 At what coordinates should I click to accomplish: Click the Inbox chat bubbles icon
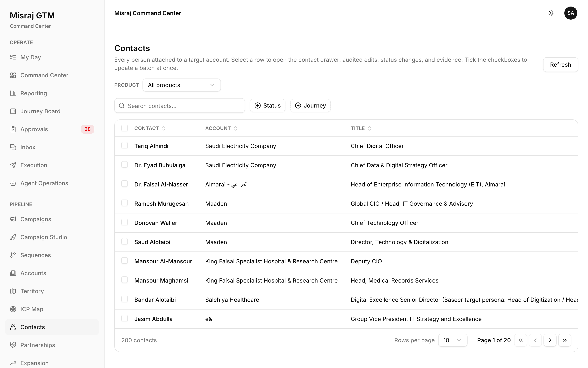(x=13, y=147)
